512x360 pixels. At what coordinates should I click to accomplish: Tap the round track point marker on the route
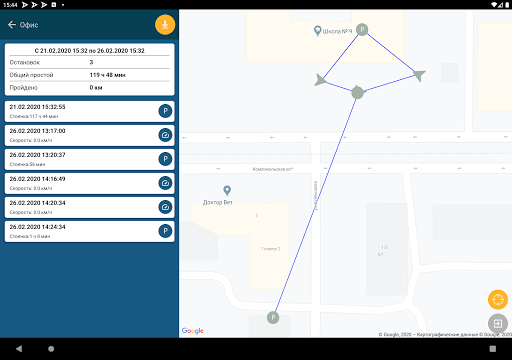358,92
